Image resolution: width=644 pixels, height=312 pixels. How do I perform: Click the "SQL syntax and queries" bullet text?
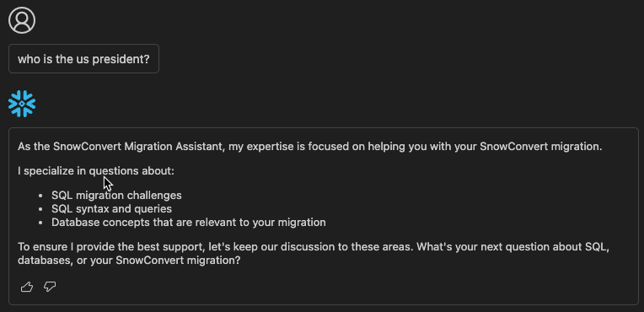[x=112, y=209]
